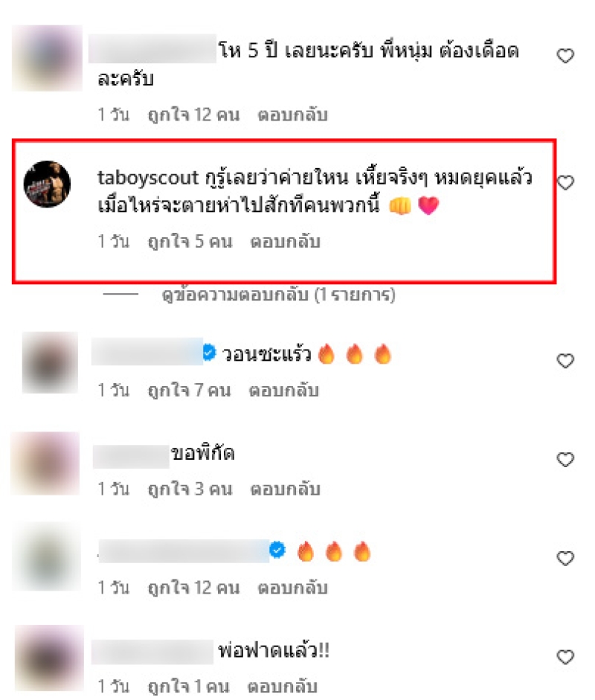Screen dimensions: 595x700
Task: Open taboyscout profile picture
Action: pyautogui.click(x=47, y=184)
